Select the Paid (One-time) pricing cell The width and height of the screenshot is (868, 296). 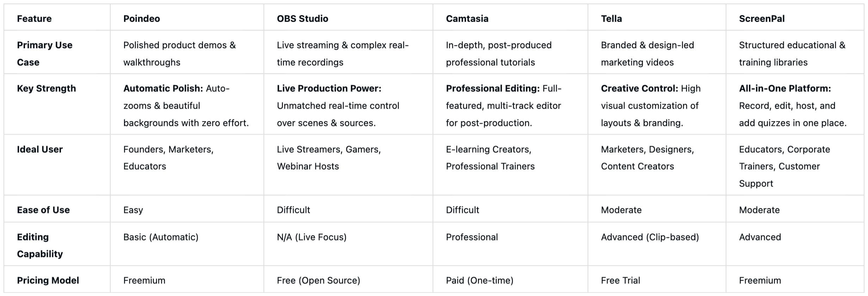pyautogui.click(x=479, y=280)
